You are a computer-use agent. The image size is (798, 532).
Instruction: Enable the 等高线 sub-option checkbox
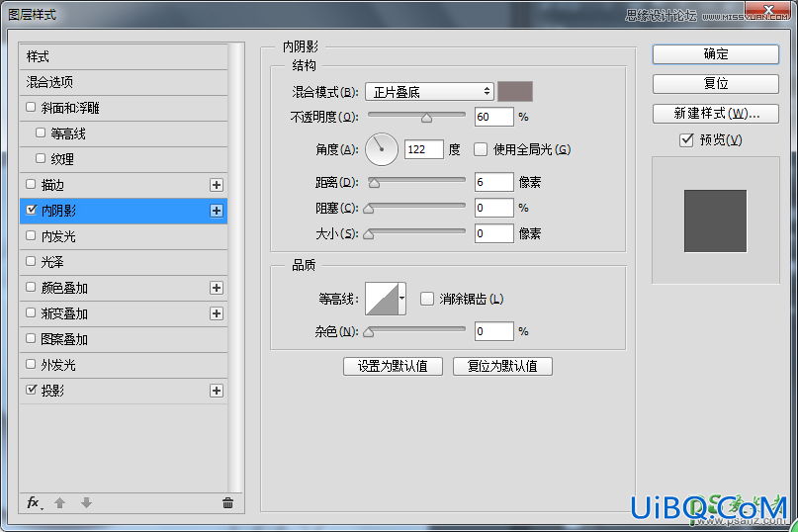point(41,133)
